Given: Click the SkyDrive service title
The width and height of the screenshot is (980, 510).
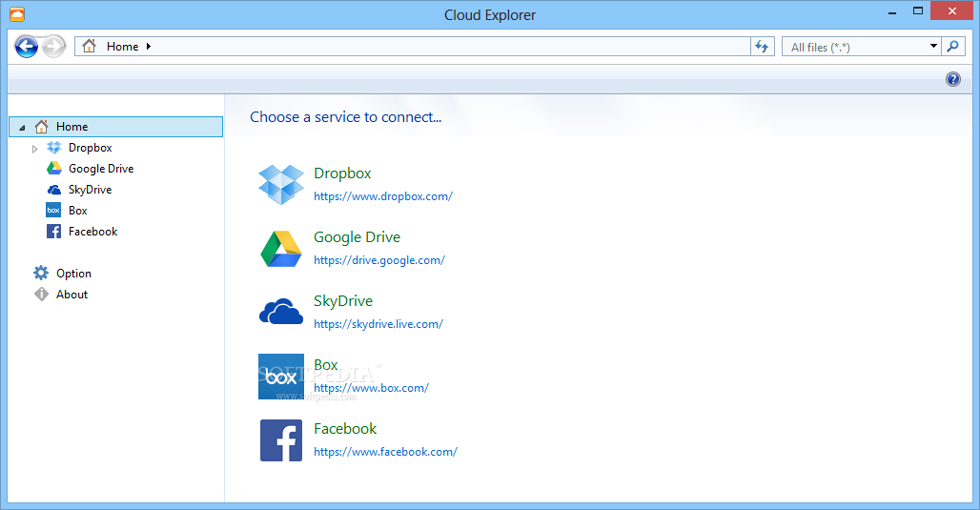Looking at the screenshot, I should (343, 301).
